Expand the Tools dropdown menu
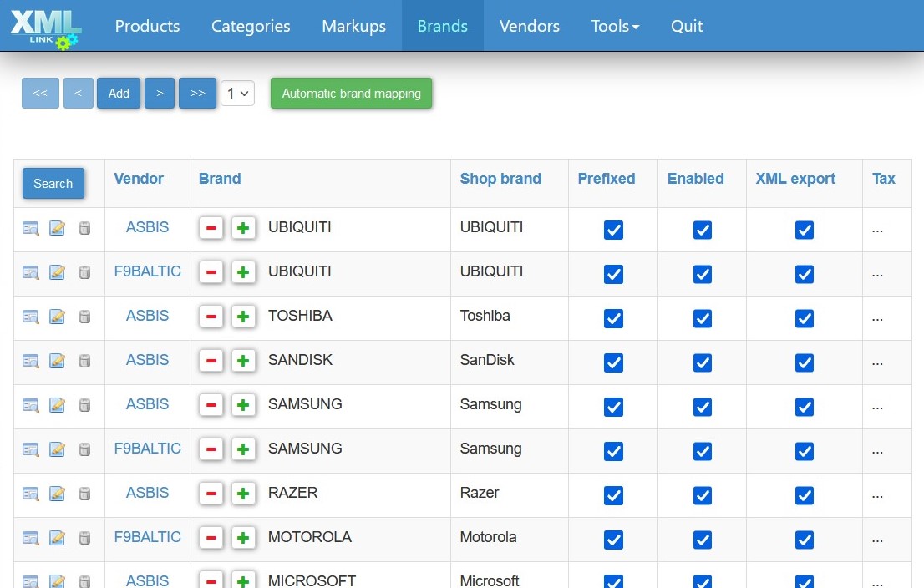 click(x=615, y=26)
